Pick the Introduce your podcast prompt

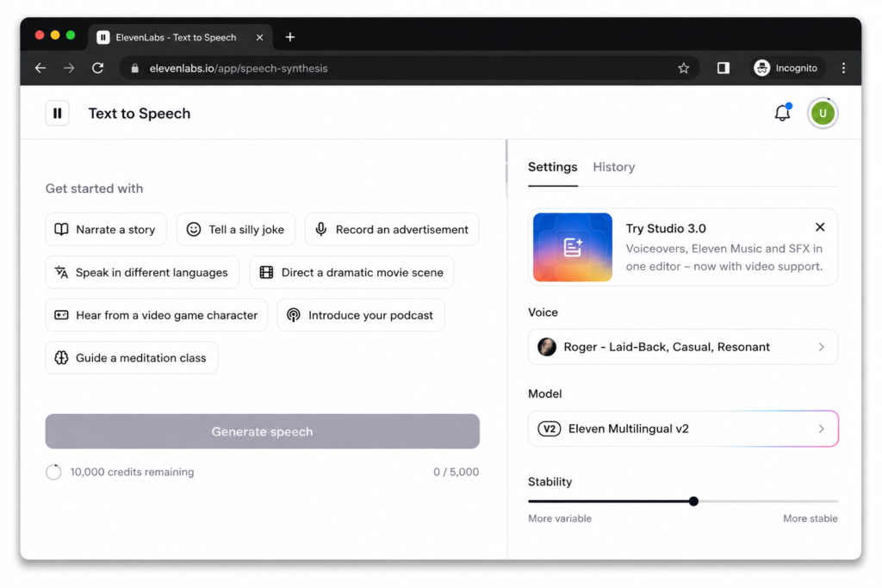point(361,315)
